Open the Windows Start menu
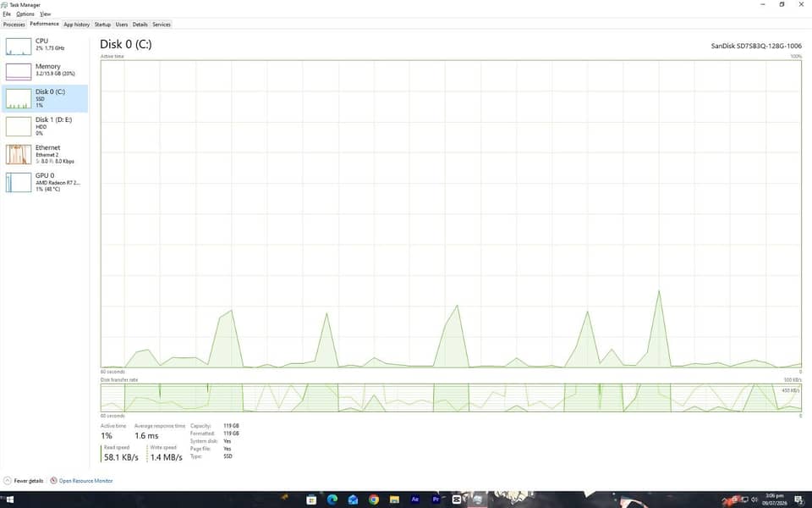 8,500
